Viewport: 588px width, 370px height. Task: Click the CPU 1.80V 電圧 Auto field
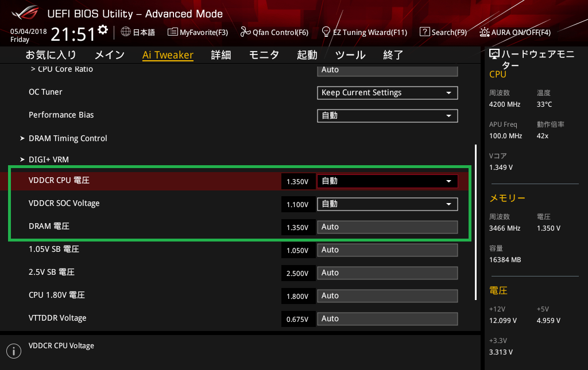pyautogui.click(x=388, y=295)
